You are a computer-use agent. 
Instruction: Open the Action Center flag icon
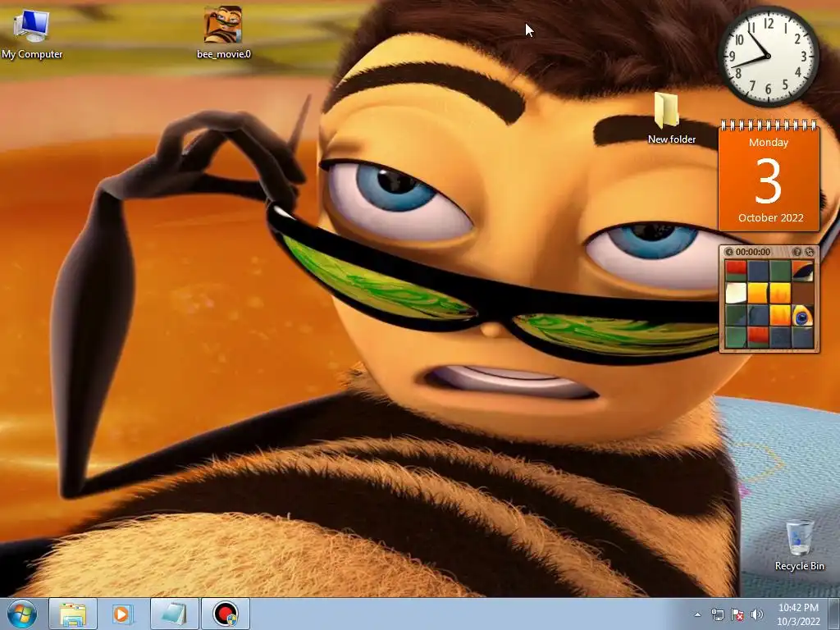pyautogui.click(x=737, y=615)
